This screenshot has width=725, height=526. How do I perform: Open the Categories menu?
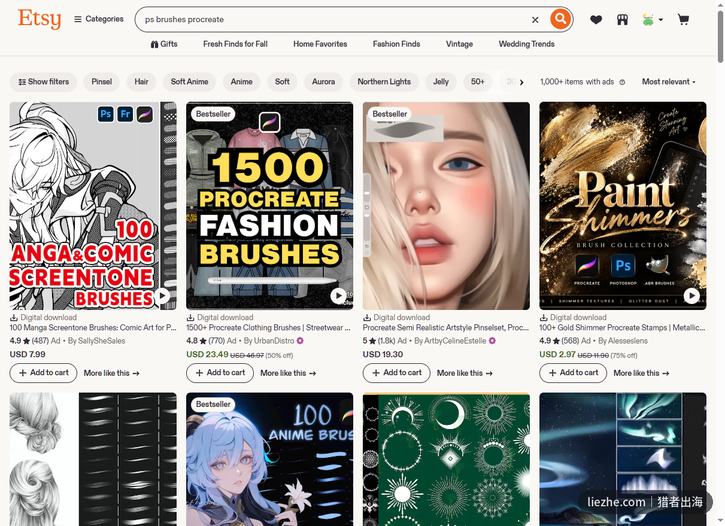pyautogui.click(x=99, y=19)
